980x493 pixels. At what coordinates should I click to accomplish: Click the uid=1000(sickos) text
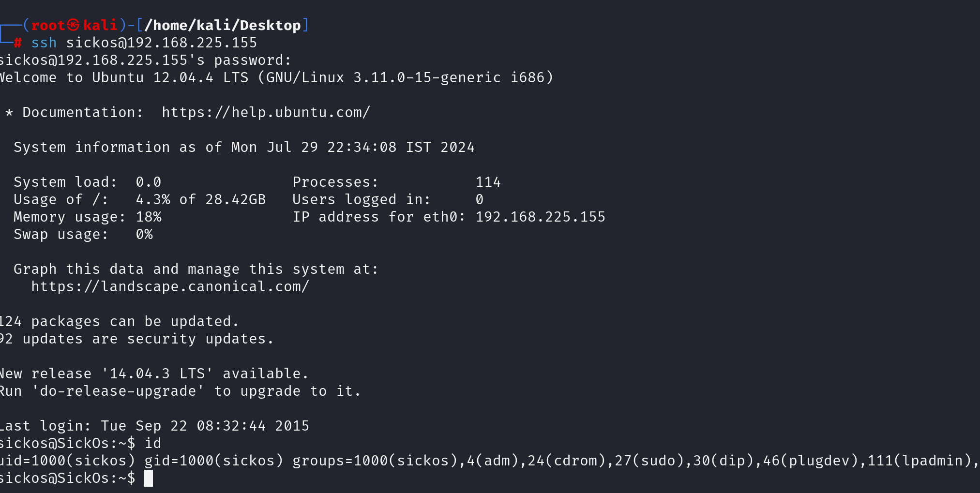coord(67,461)
